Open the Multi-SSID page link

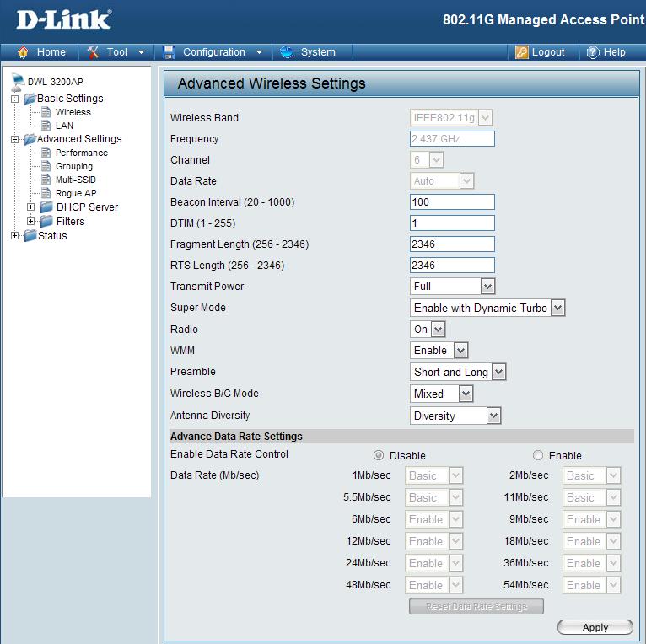(x=76, y=180)
